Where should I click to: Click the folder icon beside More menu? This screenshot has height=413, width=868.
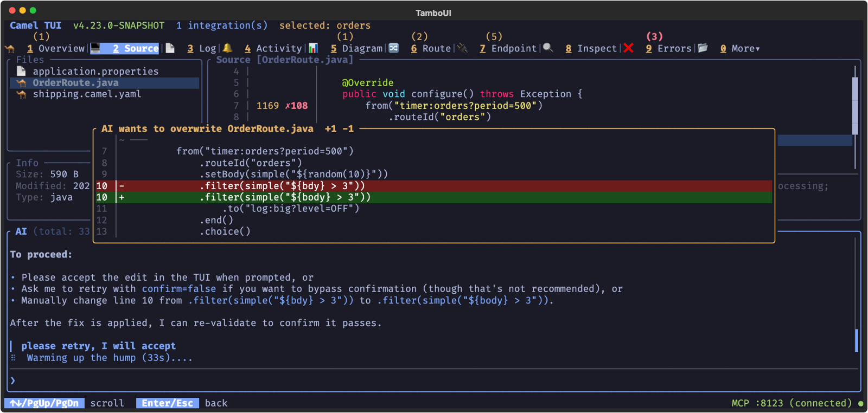click(703, 48)
